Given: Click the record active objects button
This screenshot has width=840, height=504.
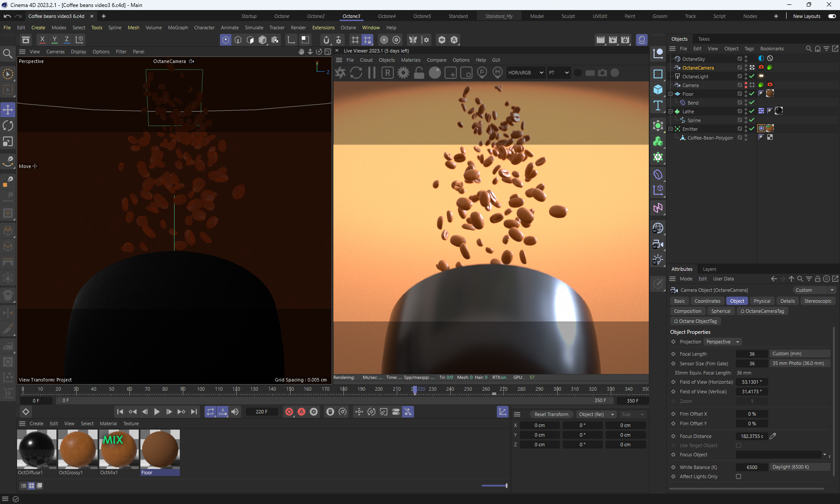Looking at the screenshot, I should (289, 412).
